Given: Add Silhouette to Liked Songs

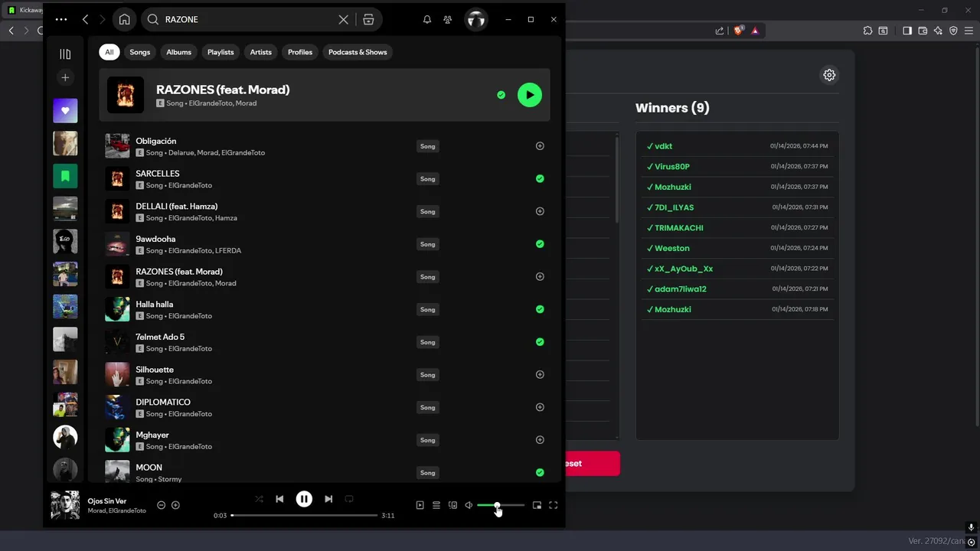Looking at the screenshot, I should [x=540, y=375].
